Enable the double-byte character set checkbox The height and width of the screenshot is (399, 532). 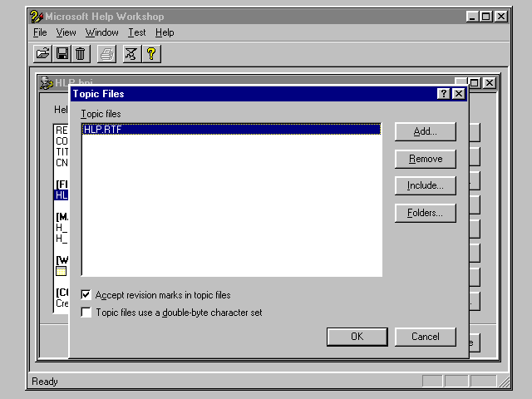(86, 313)
